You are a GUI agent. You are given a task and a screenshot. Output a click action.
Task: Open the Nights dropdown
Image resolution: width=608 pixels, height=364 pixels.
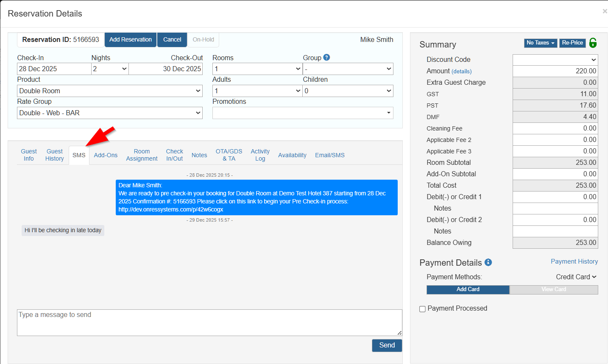click(110, 69)
